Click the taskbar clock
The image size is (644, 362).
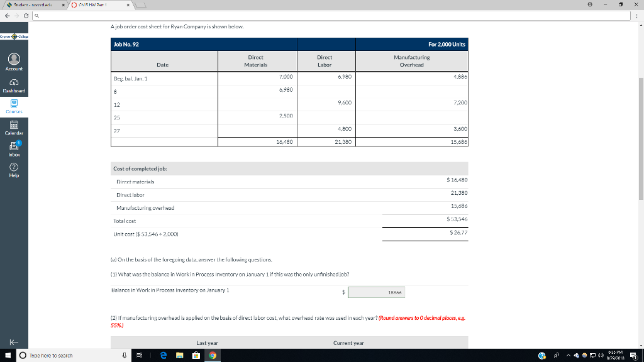[615, 356]
